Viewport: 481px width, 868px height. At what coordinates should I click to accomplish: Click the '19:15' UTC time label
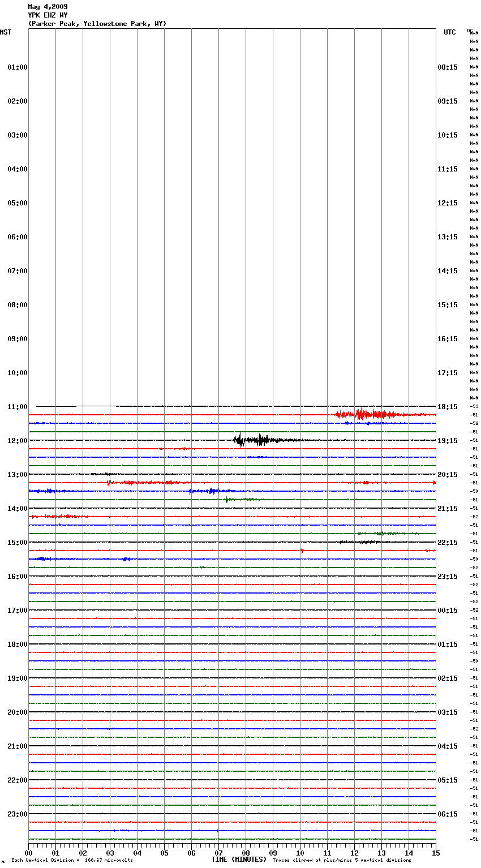click(448, 441)
